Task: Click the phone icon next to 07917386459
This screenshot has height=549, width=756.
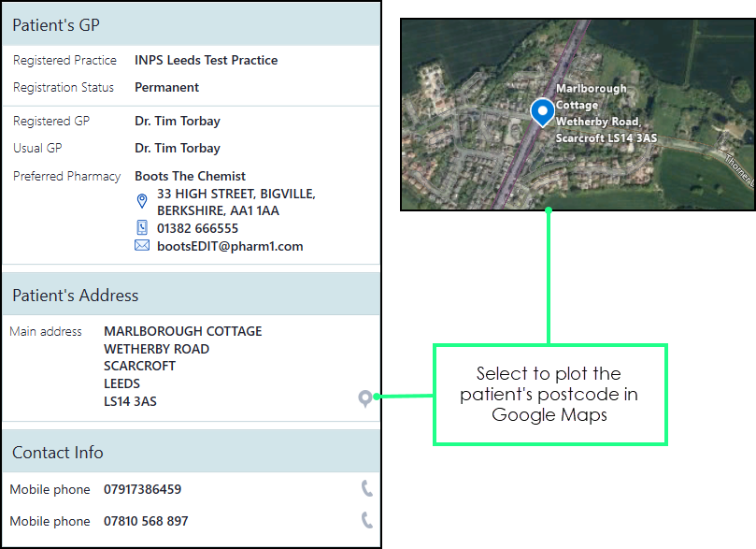Action: click(366, 488)
